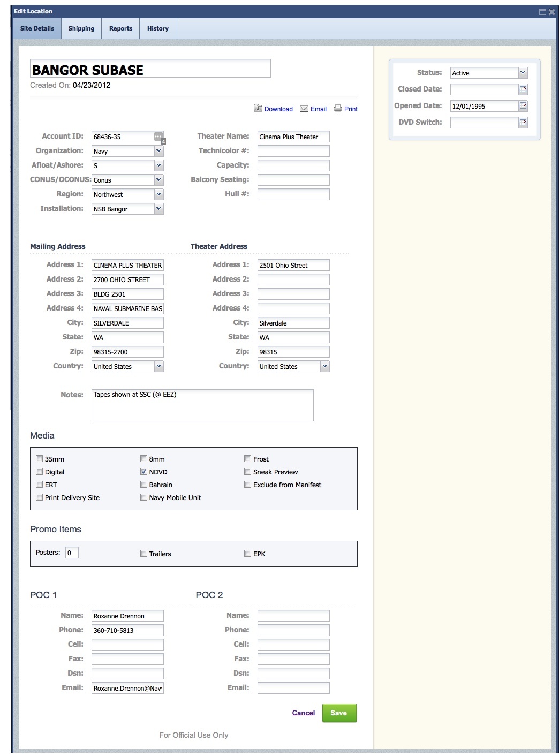The image size is (559, 756).
Task: Click into the Notes text area
Action: (202, 405)
